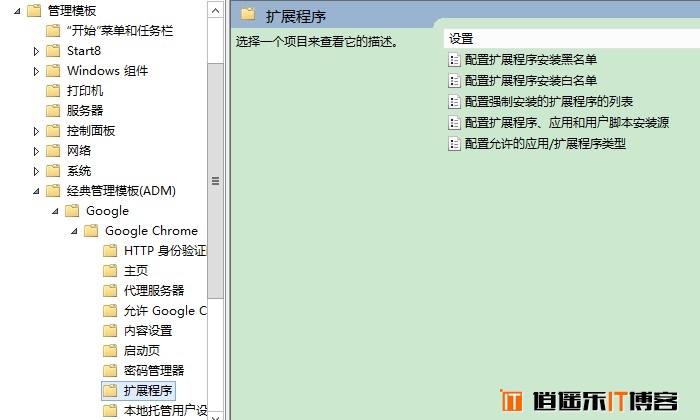This screenshot has height=420, width=700.
Task: Select the 内容设置 tree item
Action: click(148, 331)
